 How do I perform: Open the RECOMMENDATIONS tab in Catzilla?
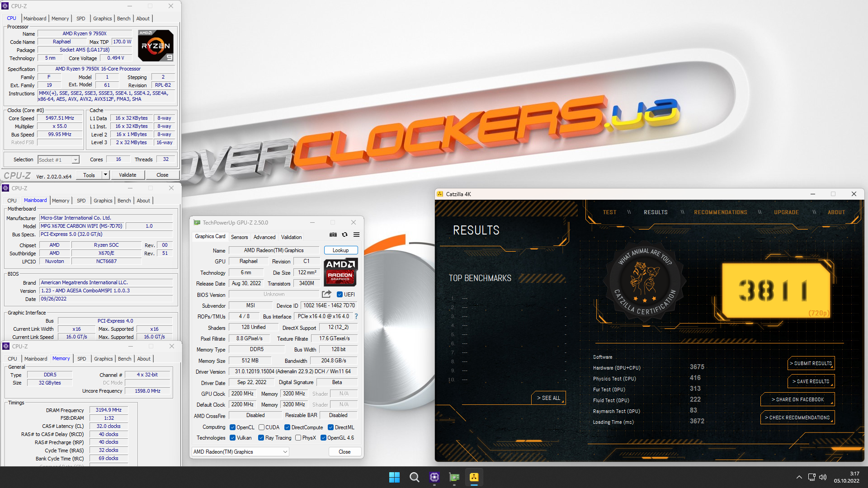tap(721, 212)
